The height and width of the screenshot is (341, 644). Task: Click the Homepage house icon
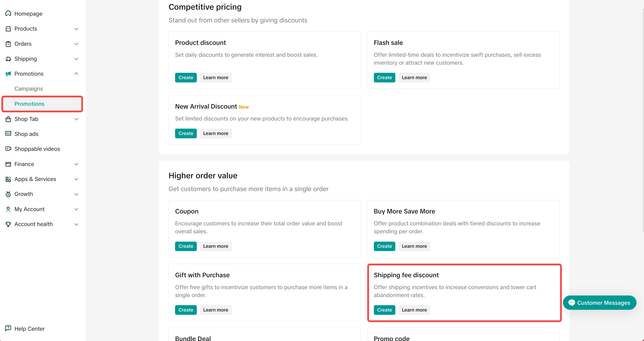[8, 13]
